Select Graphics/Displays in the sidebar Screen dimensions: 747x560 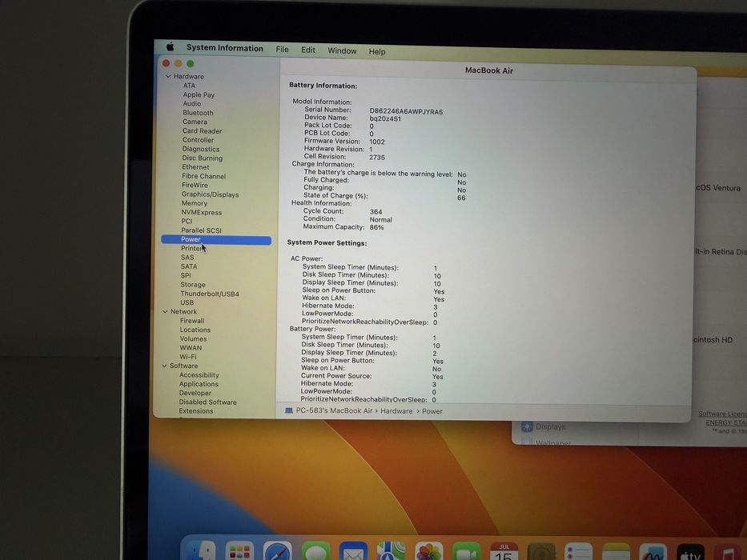[x=210, y=194]
